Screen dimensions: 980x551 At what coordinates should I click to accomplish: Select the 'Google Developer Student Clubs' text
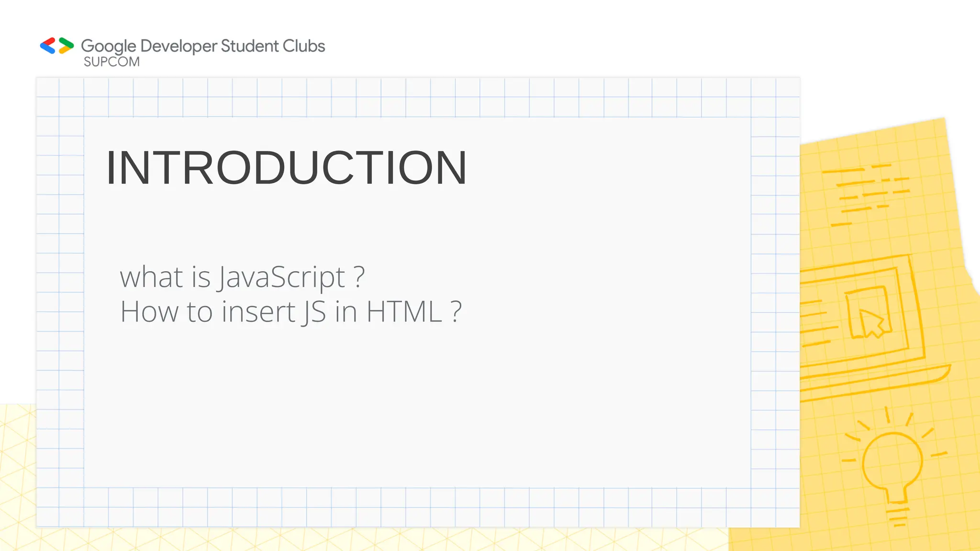pyautogui.click(x=203, y=46)
